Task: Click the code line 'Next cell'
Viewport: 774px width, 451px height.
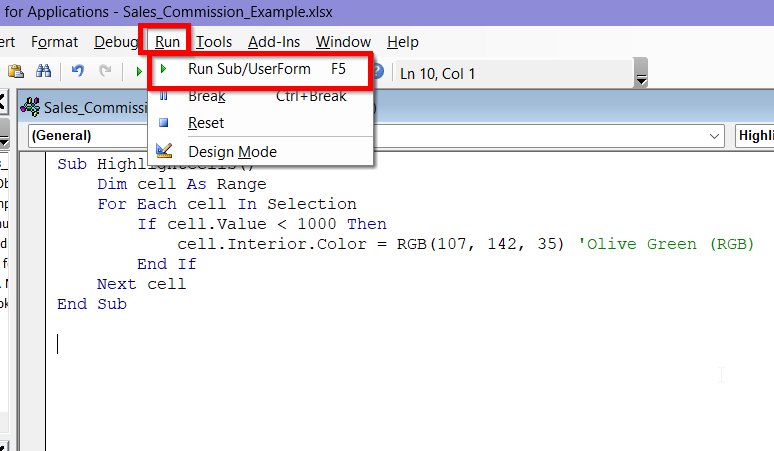Action: tap(141, 284)
